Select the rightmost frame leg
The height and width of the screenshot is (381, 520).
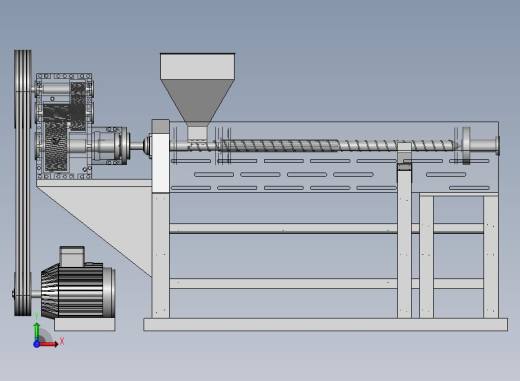(x=491, y=257)
